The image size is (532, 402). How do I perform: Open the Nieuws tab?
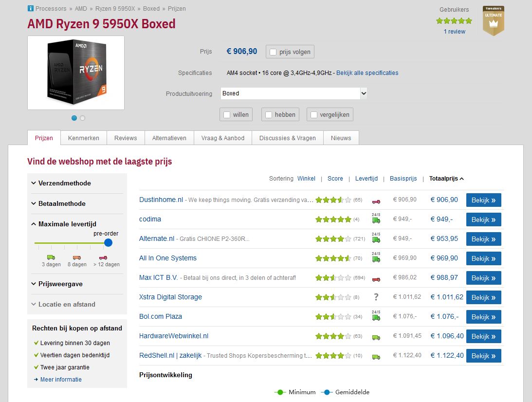(341, 138)
